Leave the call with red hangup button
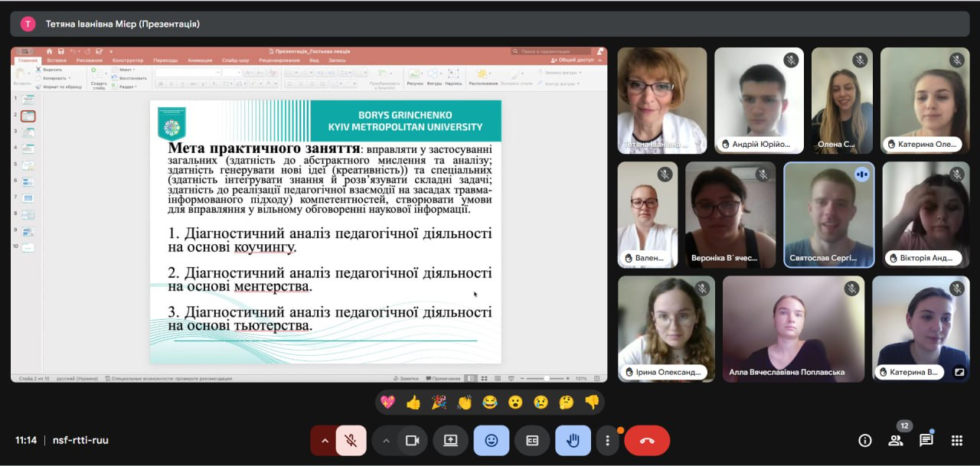The image size is (980, 466). click(x=647, y=441)
